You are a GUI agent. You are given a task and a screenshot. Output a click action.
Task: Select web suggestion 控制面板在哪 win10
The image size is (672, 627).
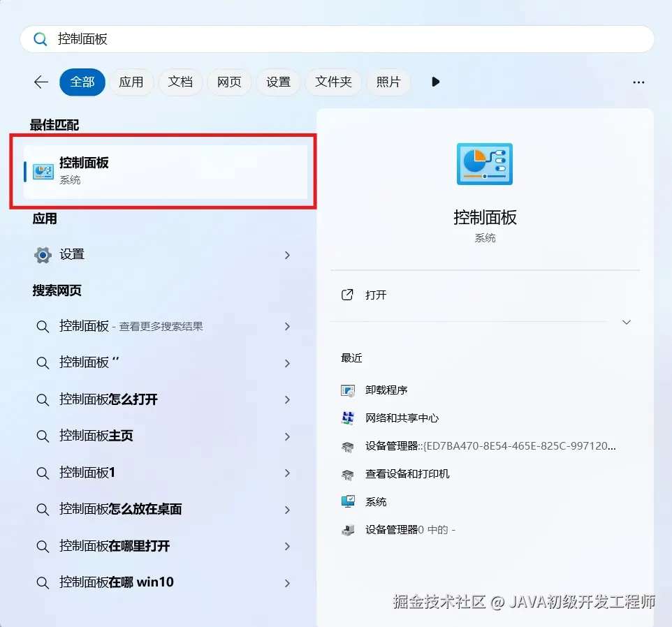(116, 582)
